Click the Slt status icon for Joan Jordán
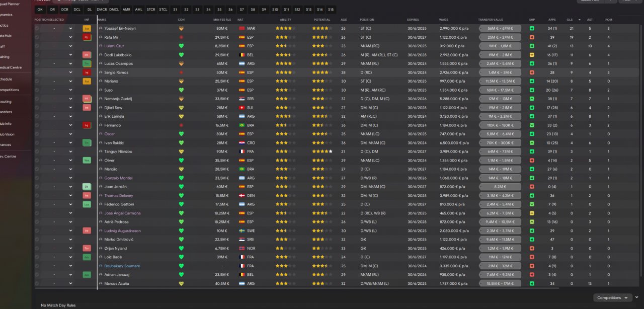 tap(87, 187)
